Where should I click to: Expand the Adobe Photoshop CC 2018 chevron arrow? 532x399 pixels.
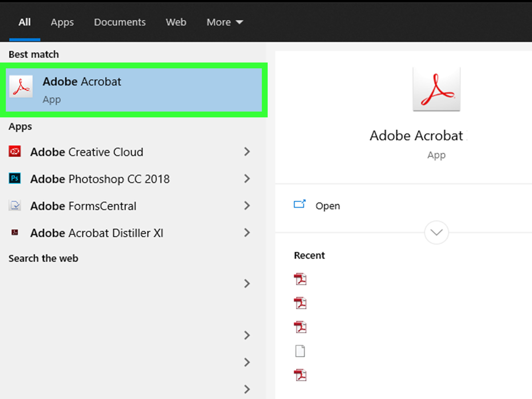[x=247, y=179]
